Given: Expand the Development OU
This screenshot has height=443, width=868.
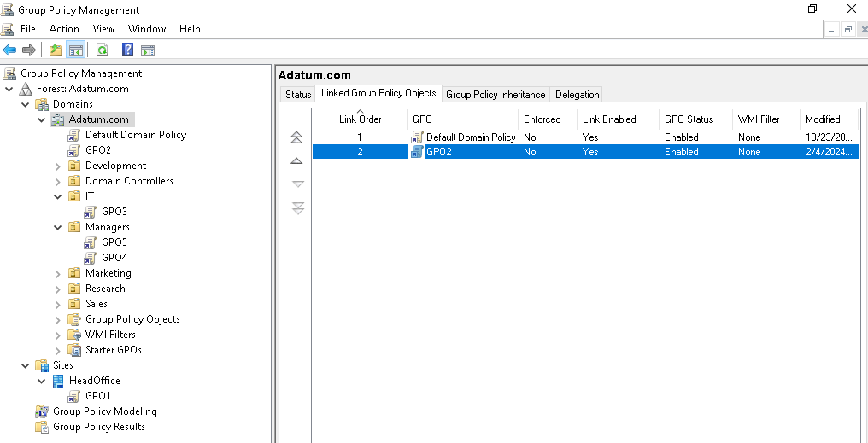Looking at the screenshot, I should point(57,166).
